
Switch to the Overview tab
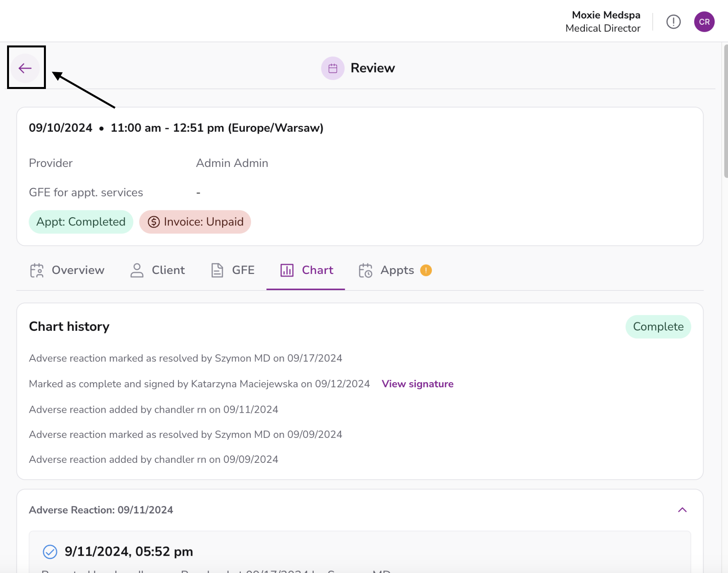click(x=67, y=270)
